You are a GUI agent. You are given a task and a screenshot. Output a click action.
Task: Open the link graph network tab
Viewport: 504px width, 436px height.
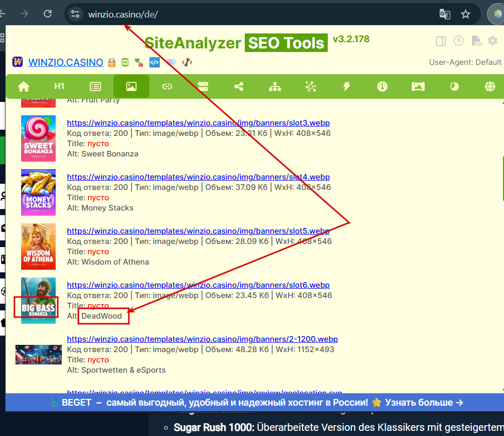point(311,86)
